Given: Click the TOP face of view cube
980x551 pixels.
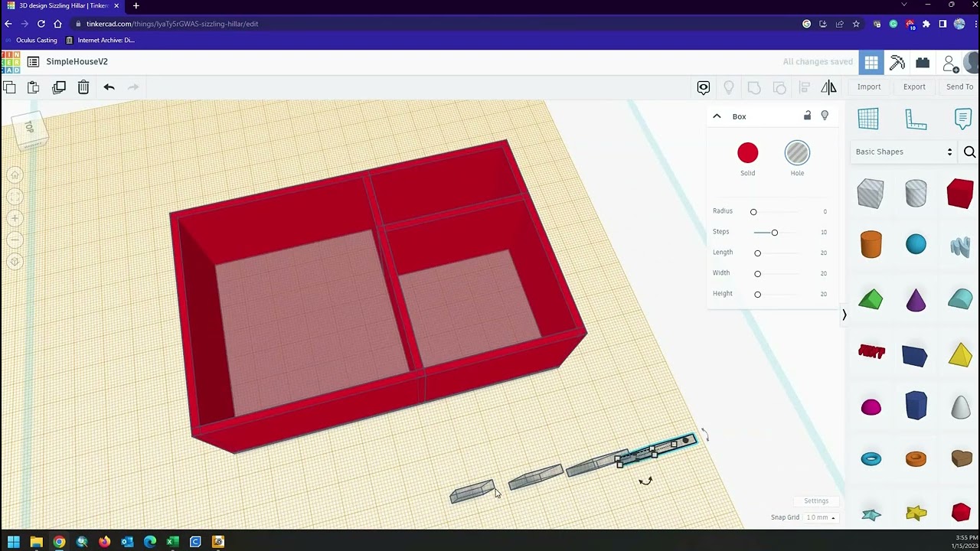Looking at the screenshot, I should (30, 127).
